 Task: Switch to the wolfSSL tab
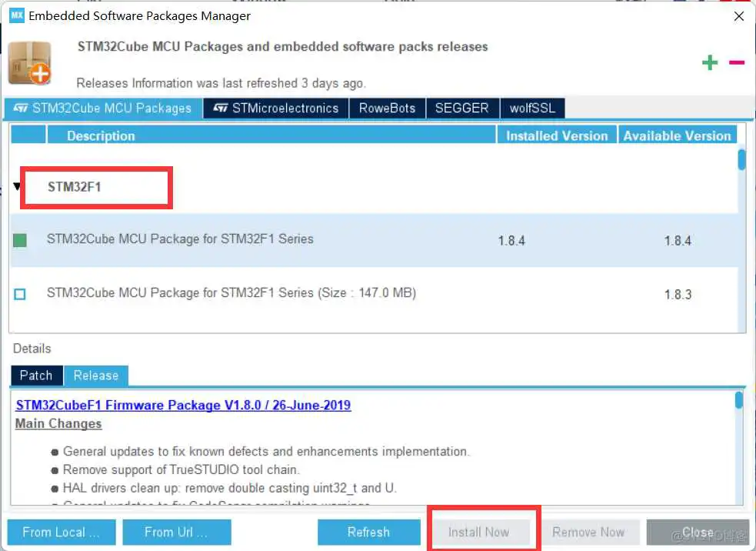point(532,108)
